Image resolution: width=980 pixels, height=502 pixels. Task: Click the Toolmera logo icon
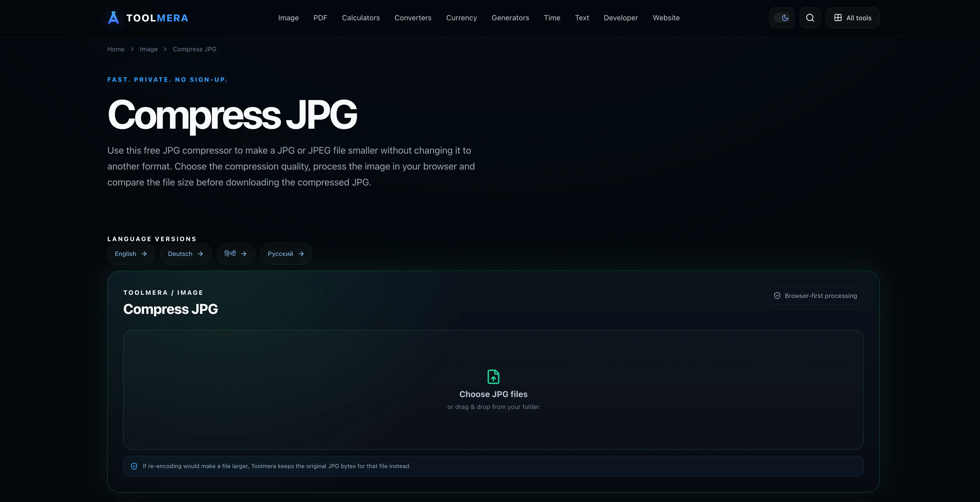[113, 17]
